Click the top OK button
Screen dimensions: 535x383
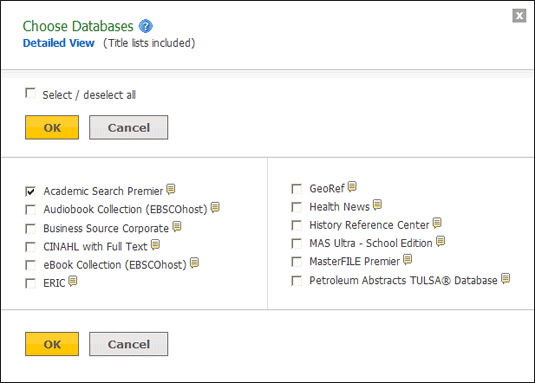[x=52, y=127]
